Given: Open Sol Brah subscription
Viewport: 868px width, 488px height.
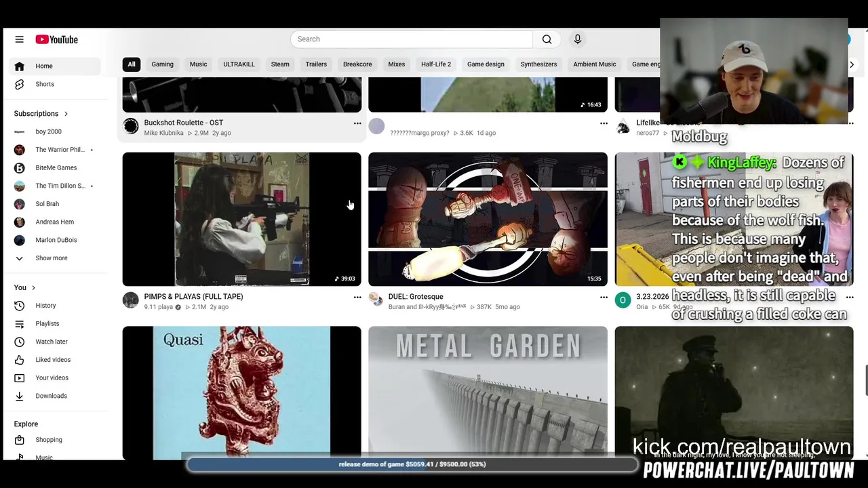Looking at the screenshot, I should point(54,204).
